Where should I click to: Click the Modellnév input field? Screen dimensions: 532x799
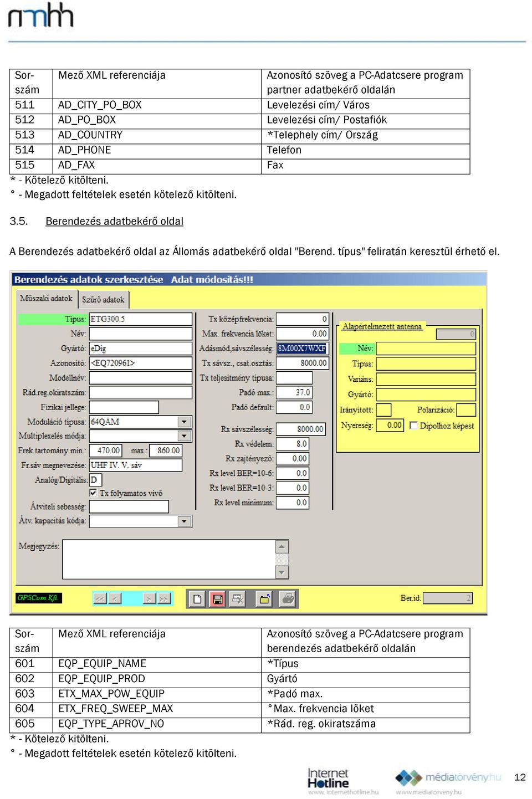point(141,378)
